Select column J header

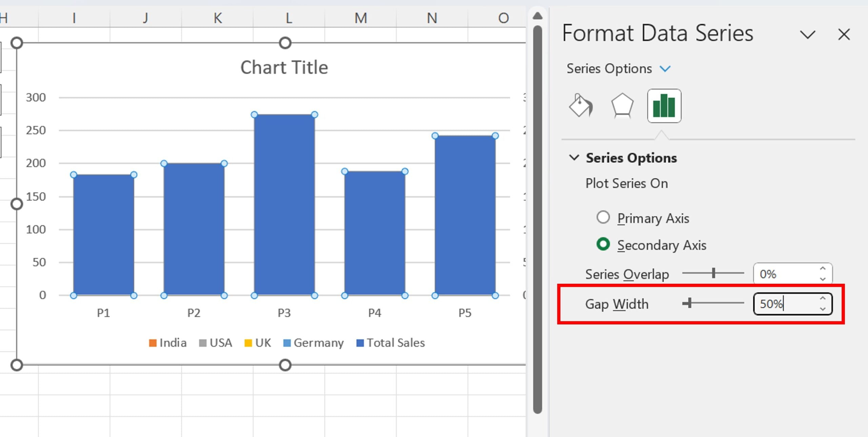(x=146, y=18)
